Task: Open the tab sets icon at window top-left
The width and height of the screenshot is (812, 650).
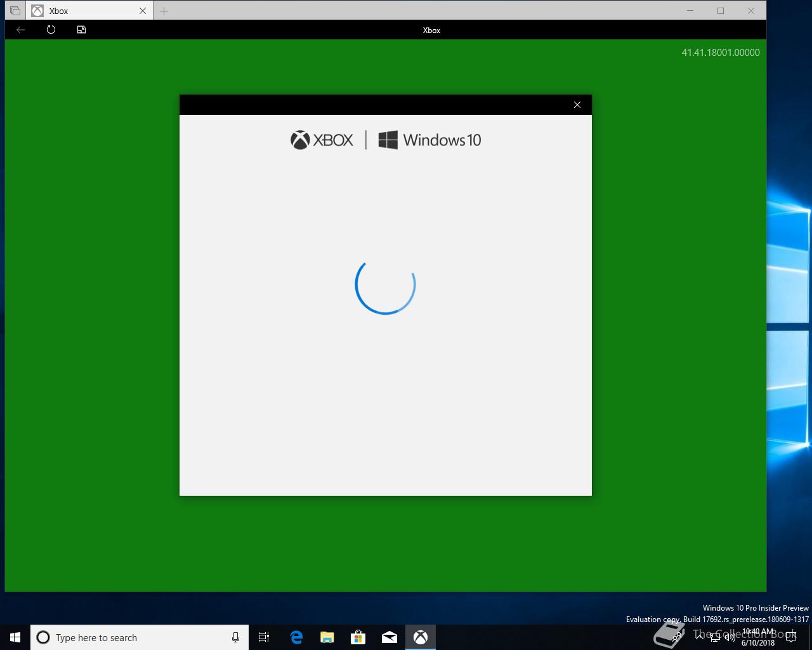Action: tap(15, 11)
